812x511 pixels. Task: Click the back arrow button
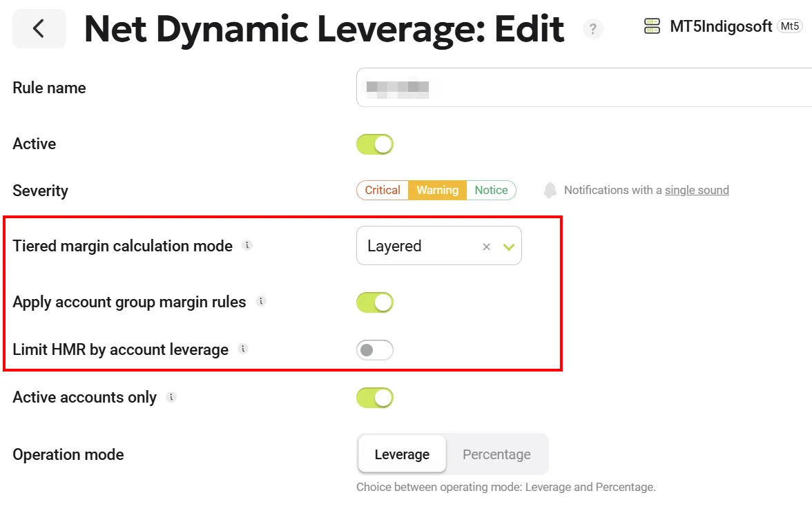point(39,29)
